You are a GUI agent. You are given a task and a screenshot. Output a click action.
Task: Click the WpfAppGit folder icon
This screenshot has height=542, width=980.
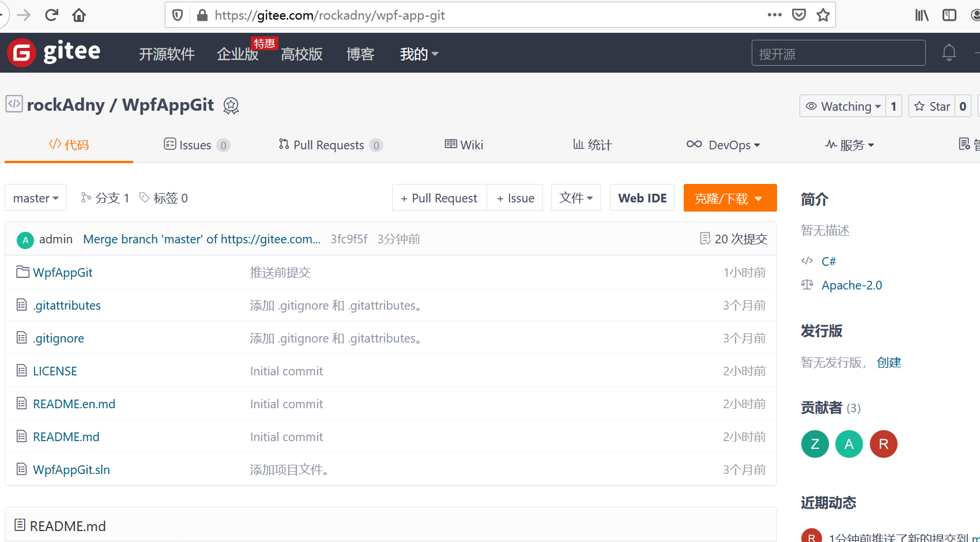click(22, 272)
